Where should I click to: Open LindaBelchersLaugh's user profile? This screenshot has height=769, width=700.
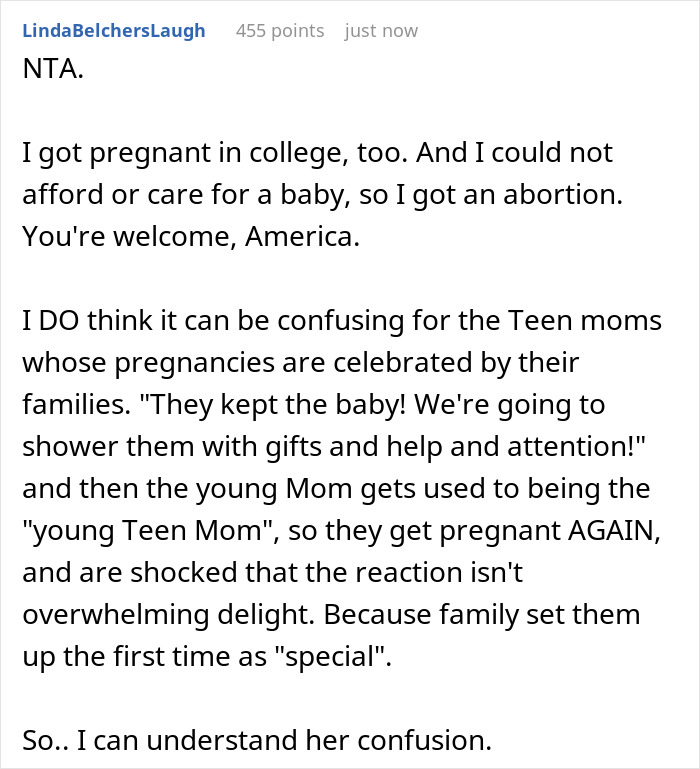113,31
